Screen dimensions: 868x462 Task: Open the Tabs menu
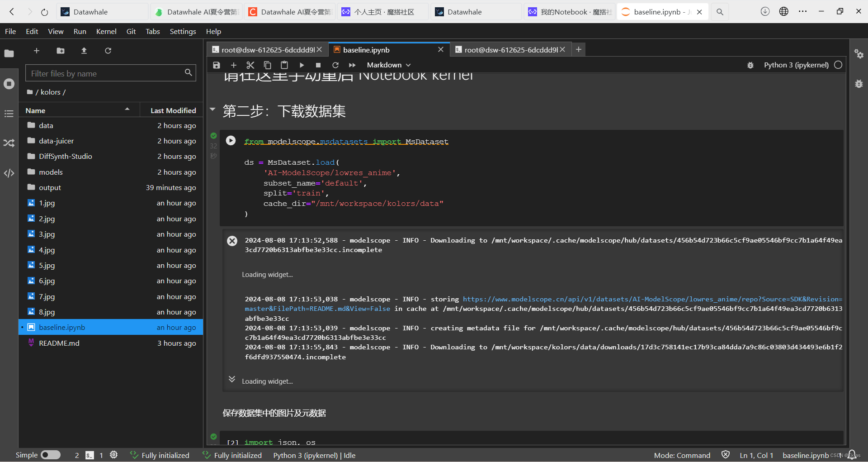click(x=153, y=32)
